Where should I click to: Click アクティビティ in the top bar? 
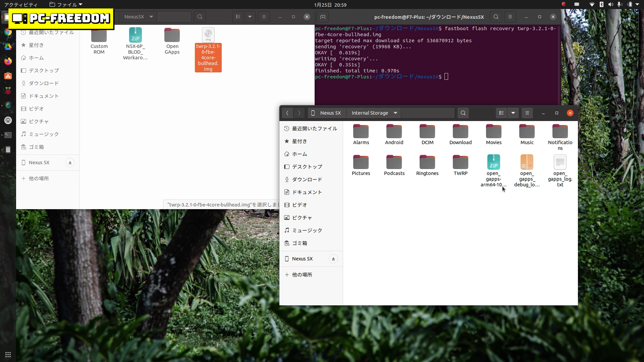click(21, 5)
